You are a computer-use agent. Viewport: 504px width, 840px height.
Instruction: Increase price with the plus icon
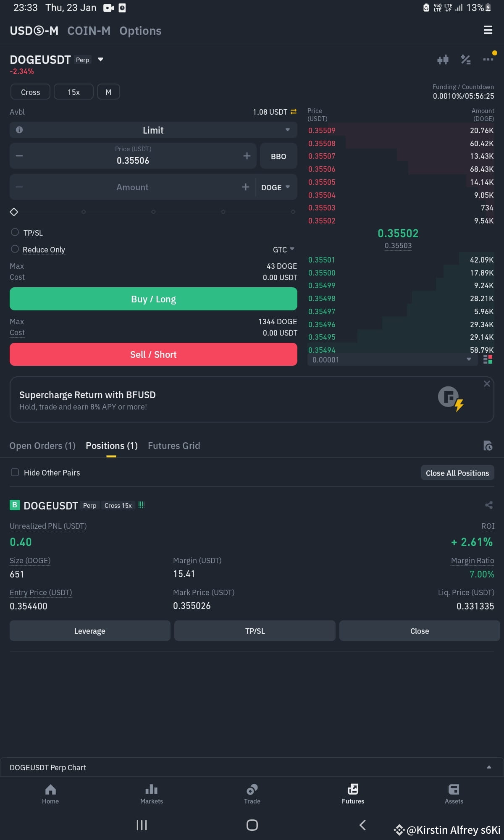coord(247,156)
